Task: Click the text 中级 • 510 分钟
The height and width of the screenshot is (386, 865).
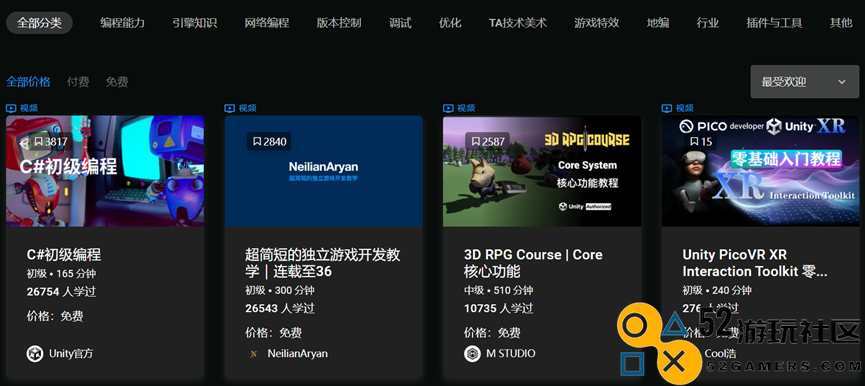Action: pyautogui.click(x=499, y=290)
